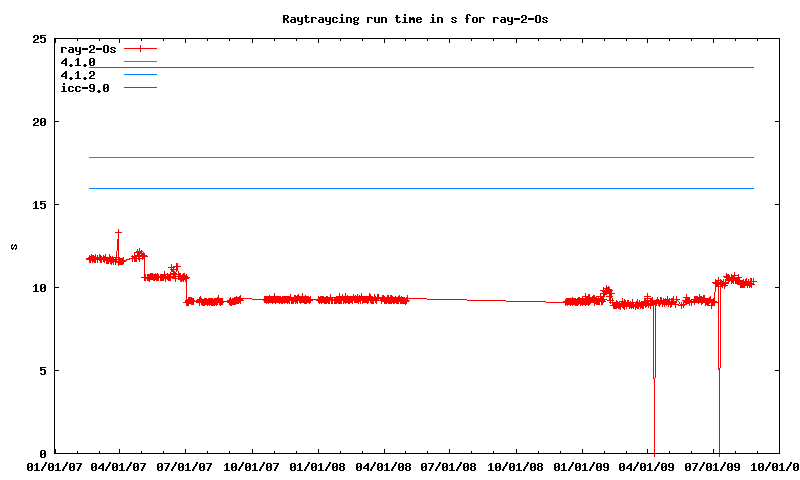Select the 04/01/08 x-axis date label

(385, 466)
